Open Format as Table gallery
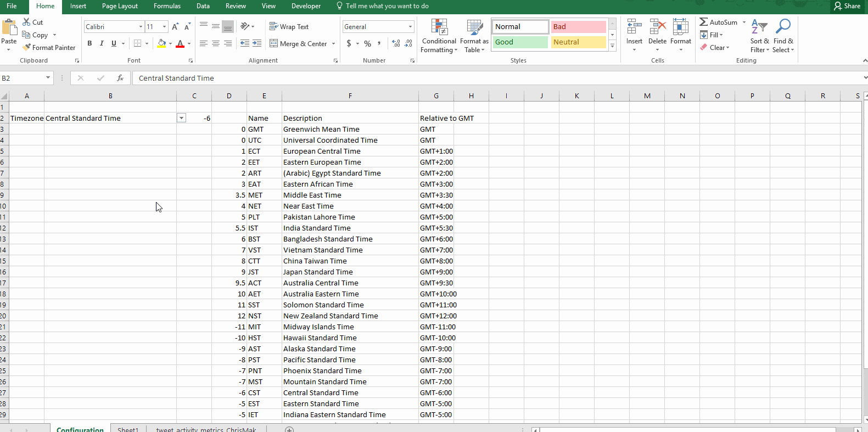The image size is (868, 432). click(474, 36)
